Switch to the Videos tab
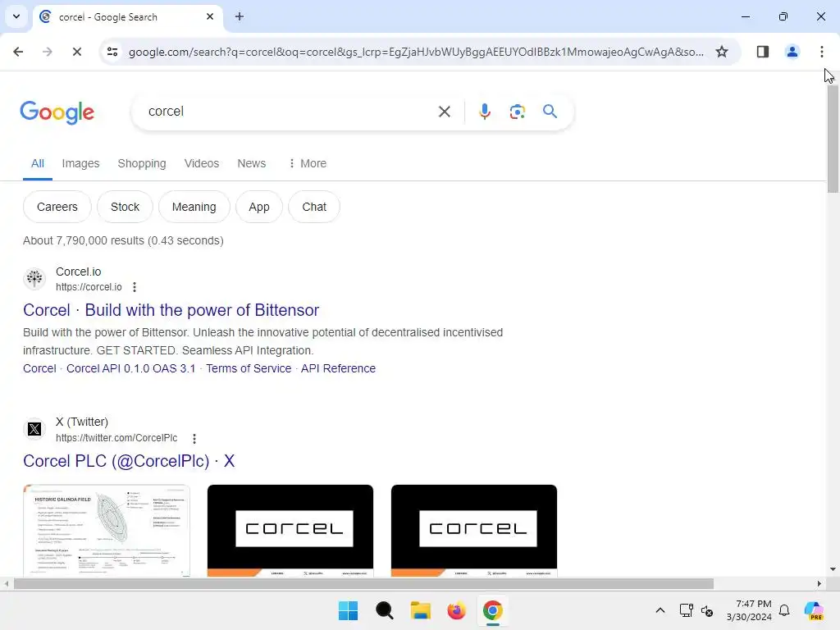Screen dimensions: 840x630 click(x=202, y=163)
